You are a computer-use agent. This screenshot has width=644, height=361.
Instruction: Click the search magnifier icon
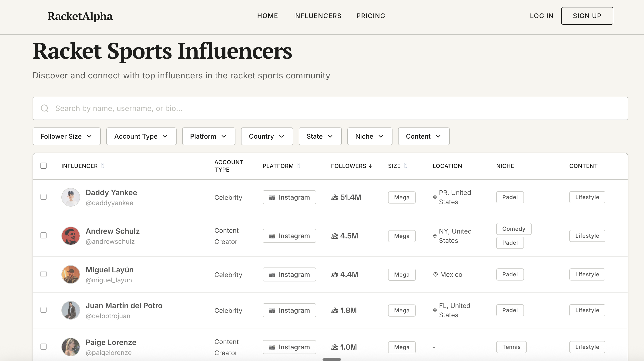pos(45,108)
